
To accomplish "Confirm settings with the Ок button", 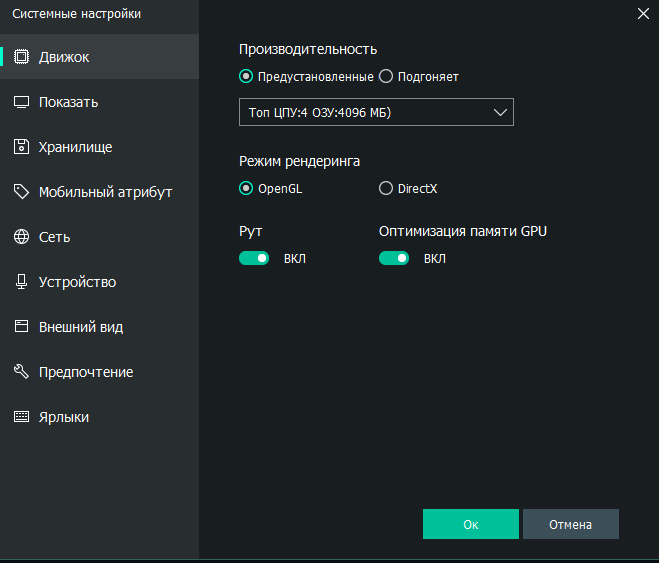I will tap(470, 524).
